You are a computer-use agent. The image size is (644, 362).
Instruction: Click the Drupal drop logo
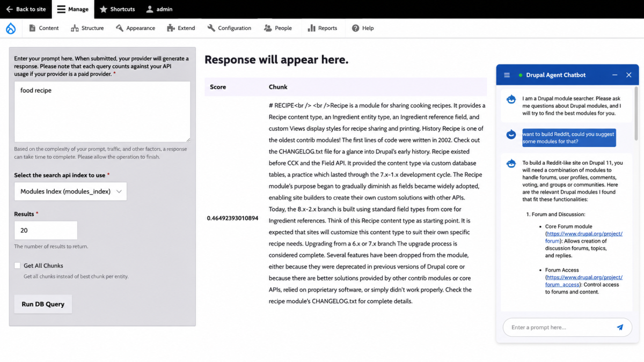tap(11, 28)
